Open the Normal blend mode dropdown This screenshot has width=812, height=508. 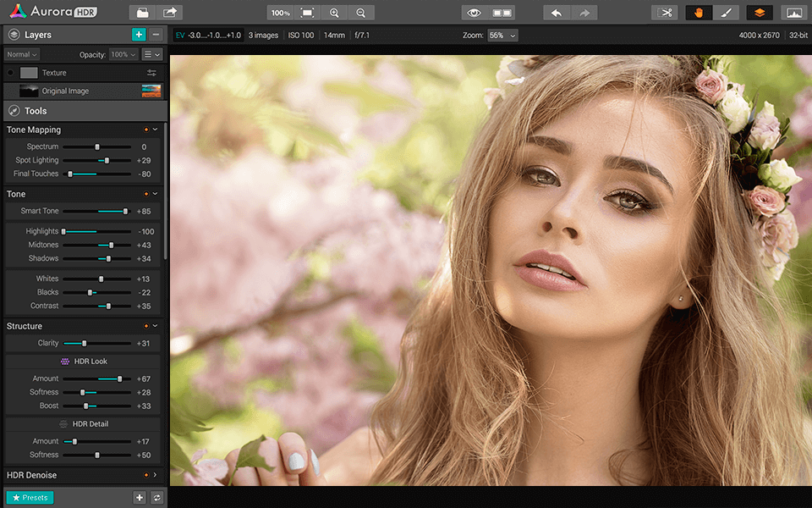tap(21, 54)
